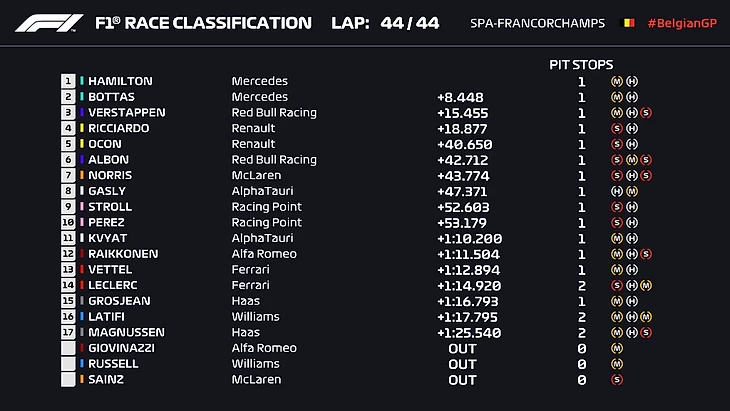
Task: Click Gasly's hard tyre icon
Action: tap(617, 191)
